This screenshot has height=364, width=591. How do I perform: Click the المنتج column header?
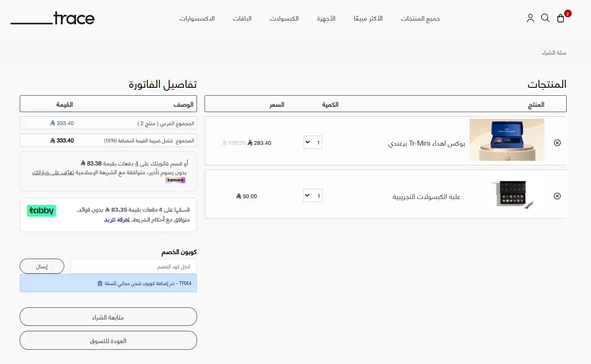tap(536, 105)
